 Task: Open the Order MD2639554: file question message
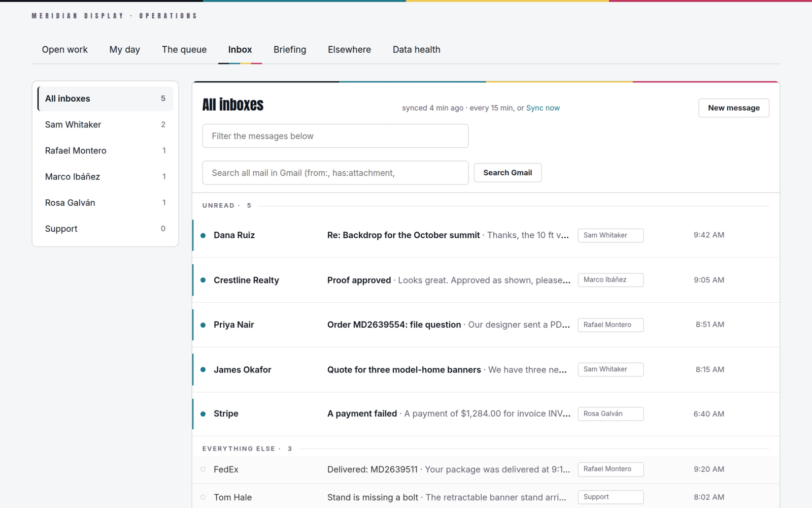click(x=394, y=325)
